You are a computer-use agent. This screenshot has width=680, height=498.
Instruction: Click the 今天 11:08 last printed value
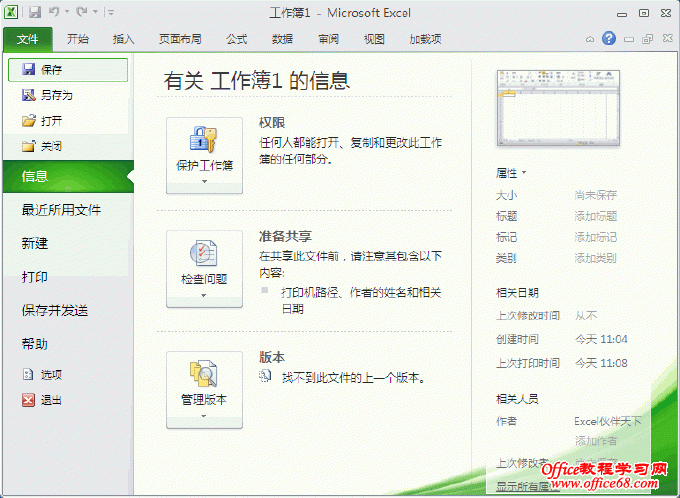(x=601, y=363)
